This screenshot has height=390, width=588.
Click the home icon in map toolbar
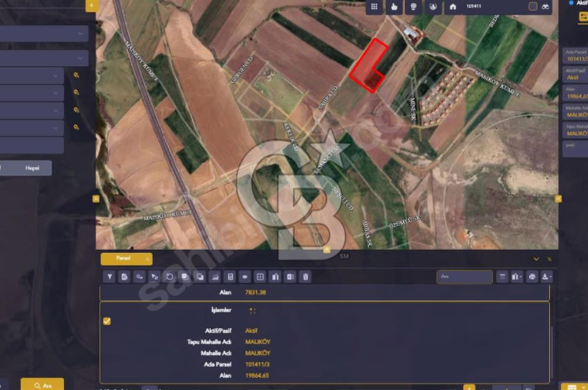pyautogui.click(x=453, y=6)
